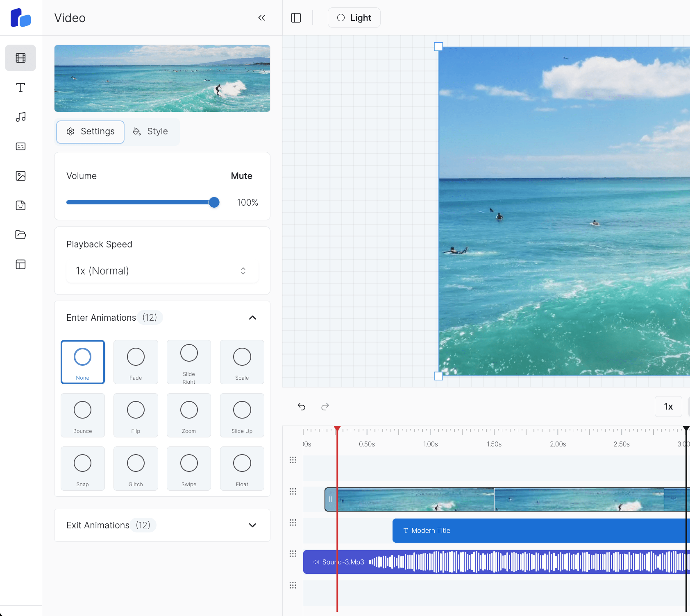Viewport: 690px width, 616px height.
Task: Open the Stickers panel icon
Action: (x=20, y=205)
